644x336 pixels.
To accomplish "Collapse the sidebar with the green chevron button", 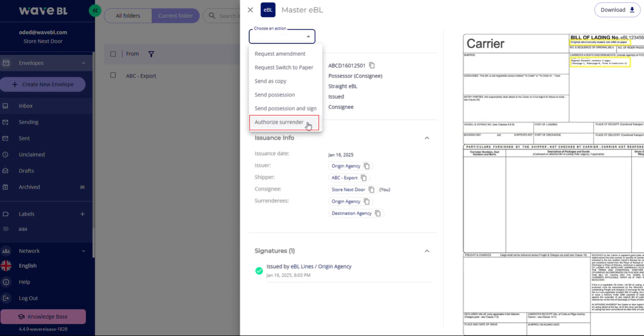I will click(x=95, y=10).
